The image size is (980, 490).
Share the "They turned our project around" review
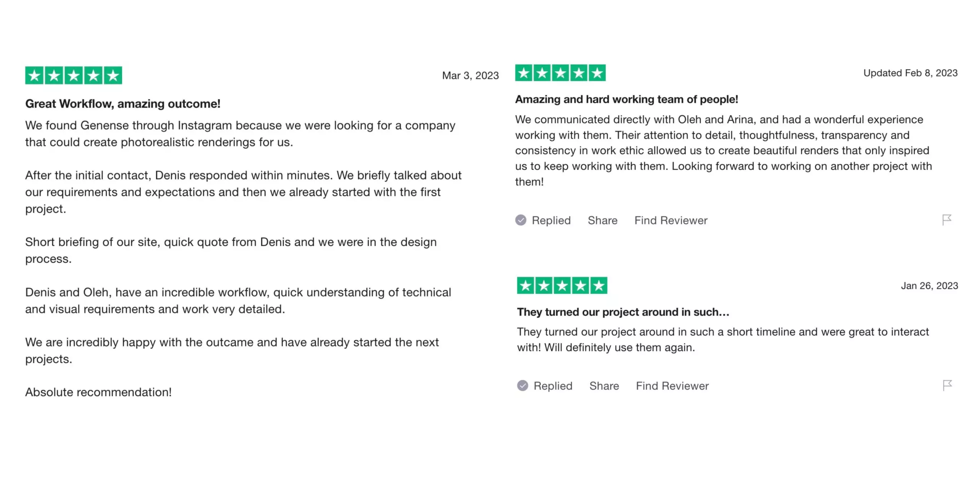(x=604, y=386)
